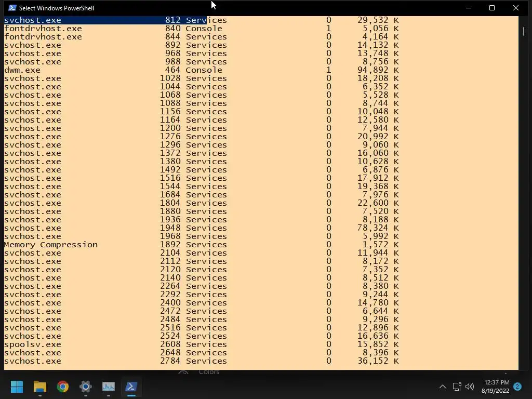
Task: Click the dwm.exe process name
Action: coord(22,70)
